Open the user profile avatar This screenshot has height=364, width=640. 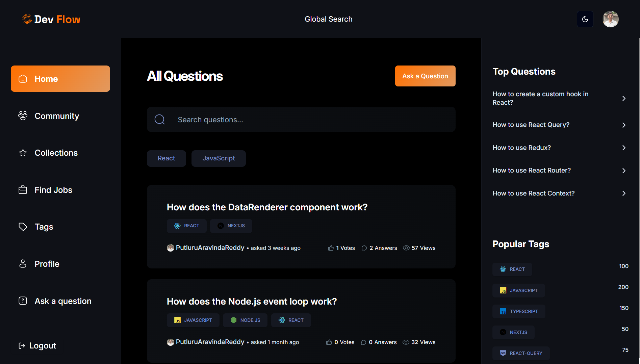(610, 19)
